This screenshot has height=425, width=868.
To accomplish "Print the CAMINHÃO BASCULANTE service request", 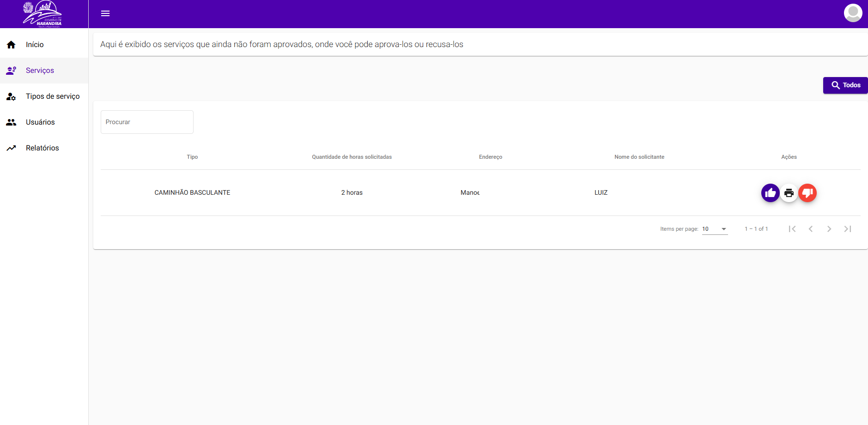I will [x=789, y=193].
